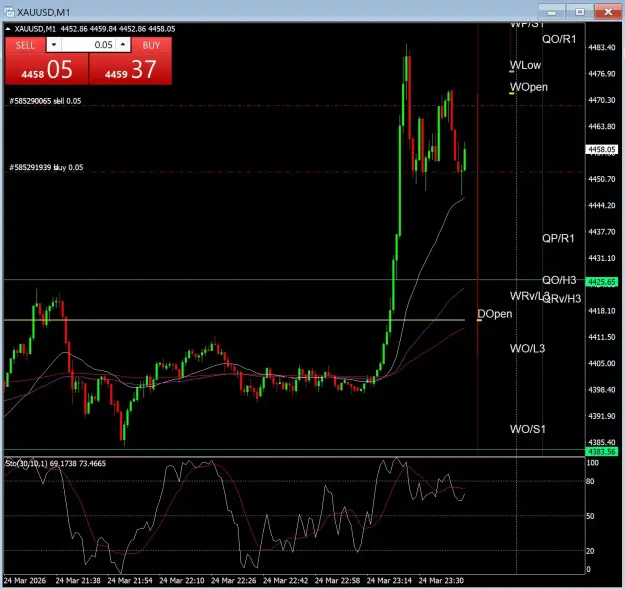Screen dimensions: 625x589
Task: Click the 4483.40 price scale value
Action: coord(602,47)
